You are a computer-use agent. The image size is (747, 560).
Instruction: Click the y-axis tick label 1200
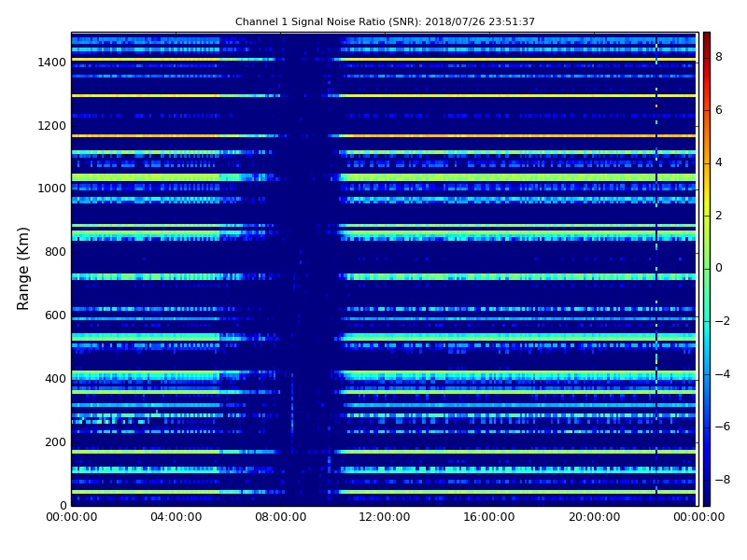tap(52, 126)
